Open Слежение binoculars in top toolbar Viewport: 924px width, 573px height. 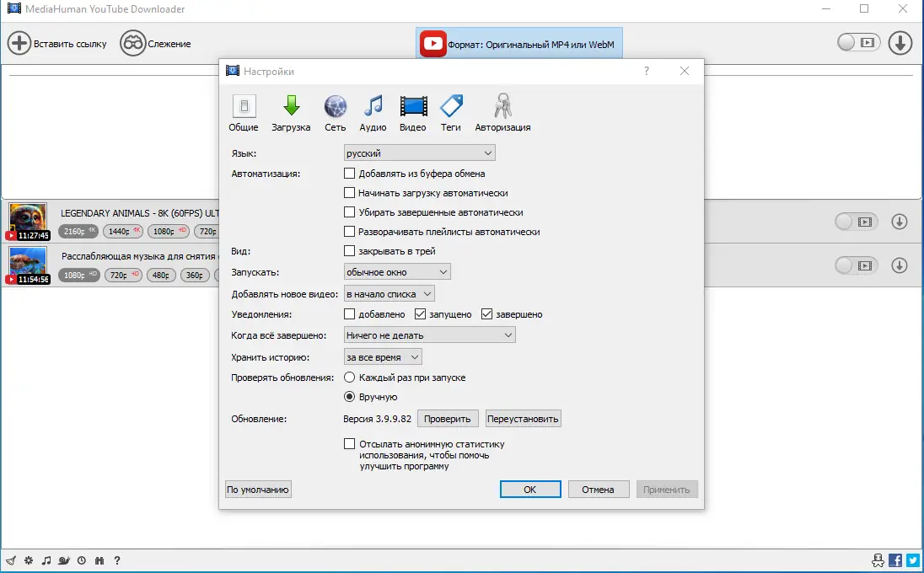132,44
